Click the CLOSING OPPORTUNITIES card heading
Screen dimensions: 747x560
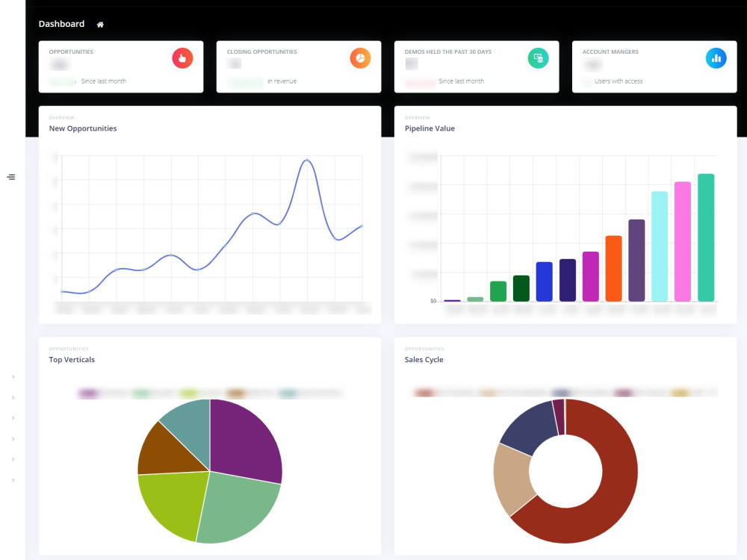tap(261, 52)
